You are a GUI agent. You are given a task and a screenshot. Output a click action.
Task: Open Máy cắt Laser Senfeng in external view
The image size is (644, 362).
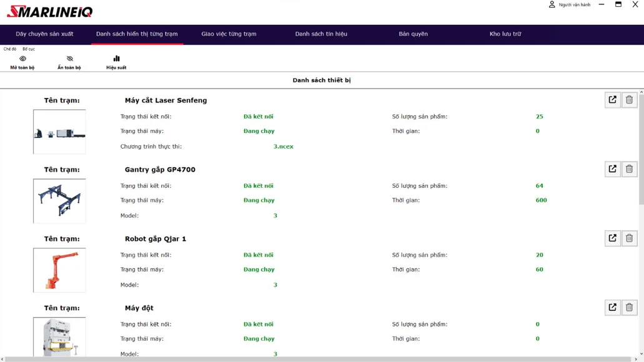click(x=612, y=100)
